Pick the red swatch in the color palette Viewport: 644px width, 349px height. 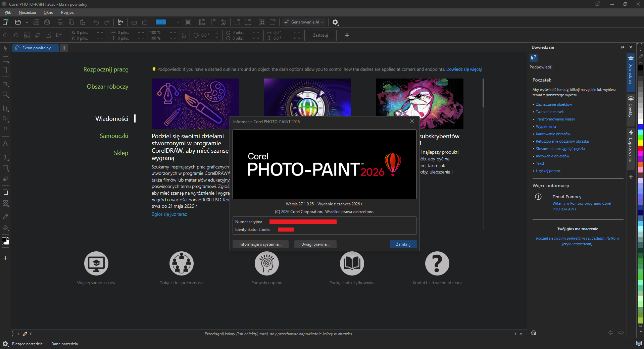click(x=641, y=148)
